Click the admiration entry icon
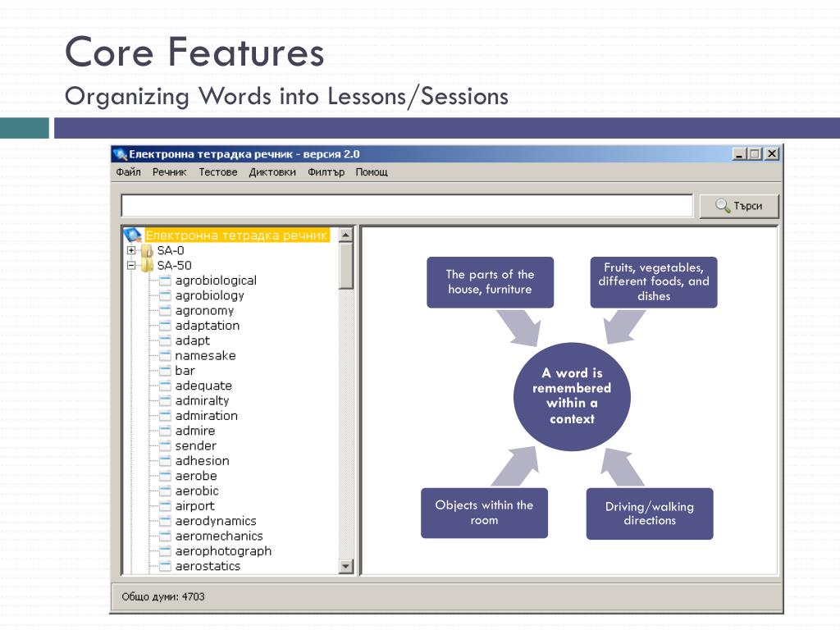This screenshot has height=630, width=840. pos(166,415)
